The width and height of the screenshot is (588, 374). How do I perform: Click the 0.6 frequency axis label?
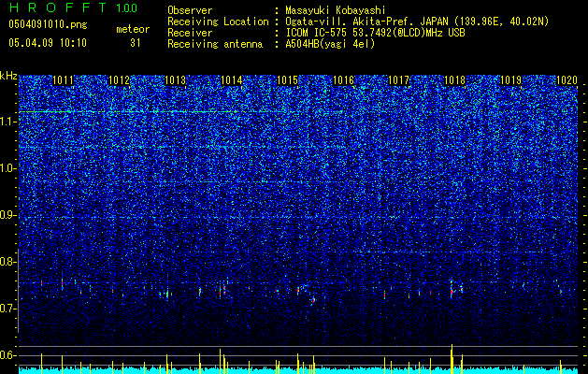pos(8,355)
